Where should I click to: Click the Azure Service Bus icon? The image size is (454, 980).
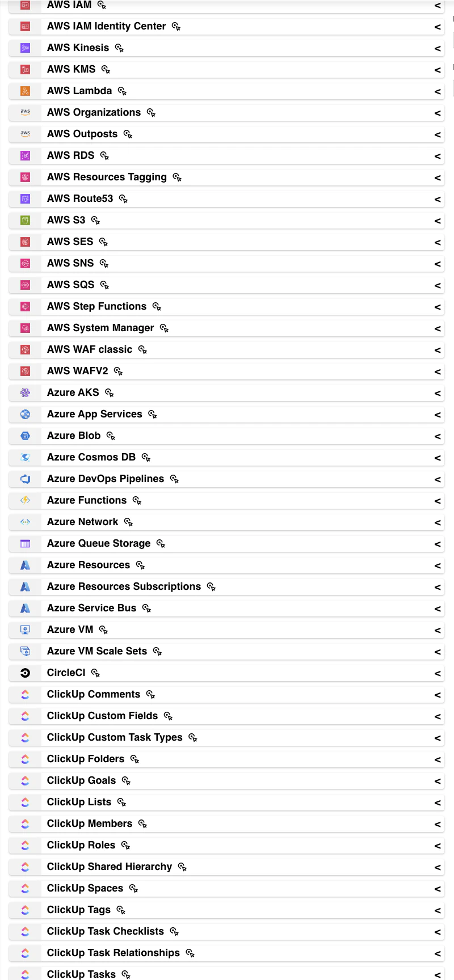[25, 608]
